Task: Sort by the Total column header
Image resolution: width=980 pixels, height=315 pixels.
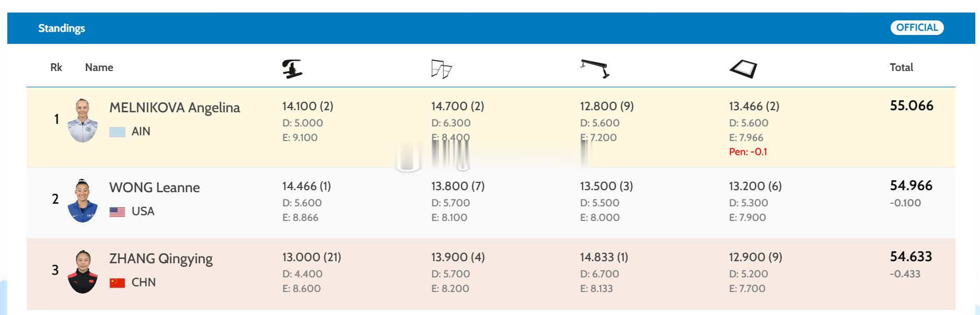Action: tap(901, 67)
